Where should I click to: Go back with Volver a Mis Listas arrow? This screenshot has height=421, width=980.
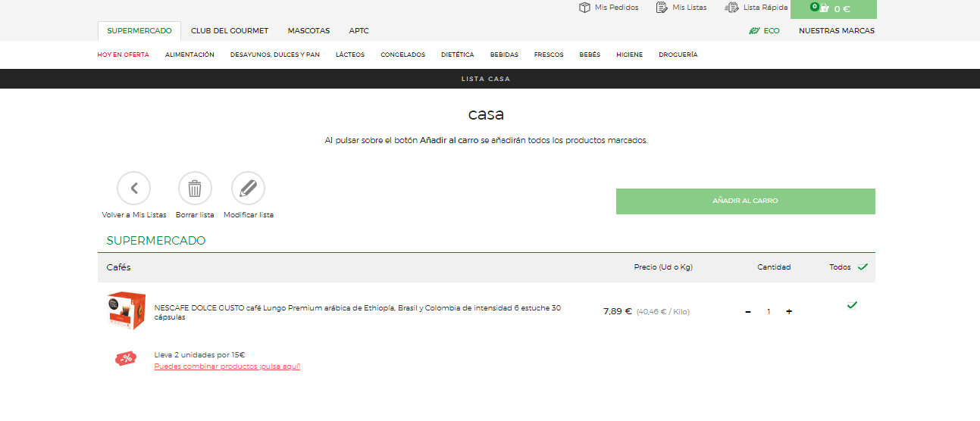point(133,189)
